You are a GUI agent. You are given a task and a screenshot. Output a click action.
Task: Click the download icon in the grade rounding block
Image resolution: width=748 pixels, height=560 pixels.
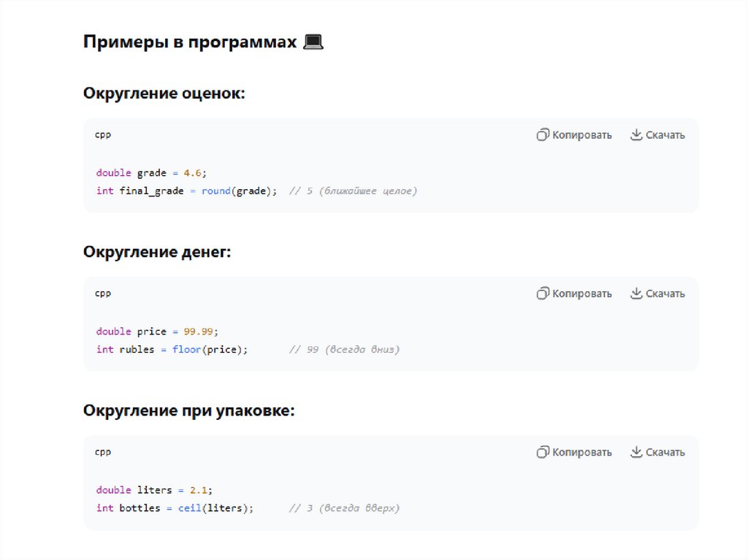636,135
